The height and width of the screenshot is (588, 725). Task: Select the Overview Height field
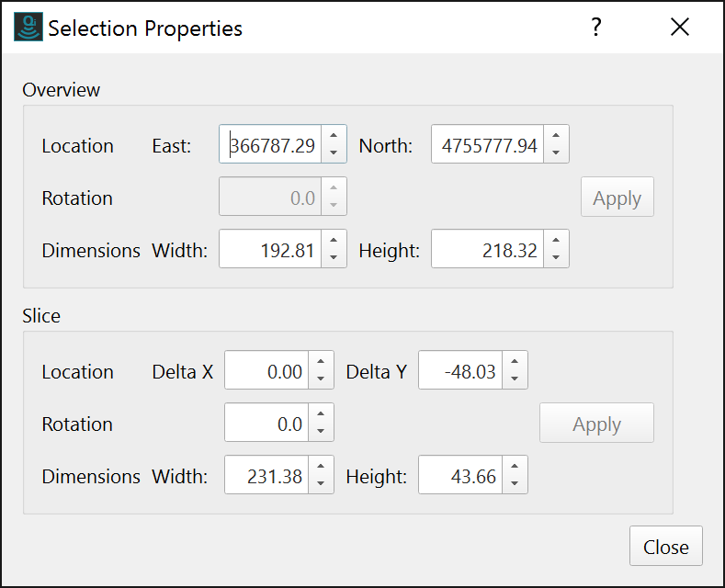point(488,250)
